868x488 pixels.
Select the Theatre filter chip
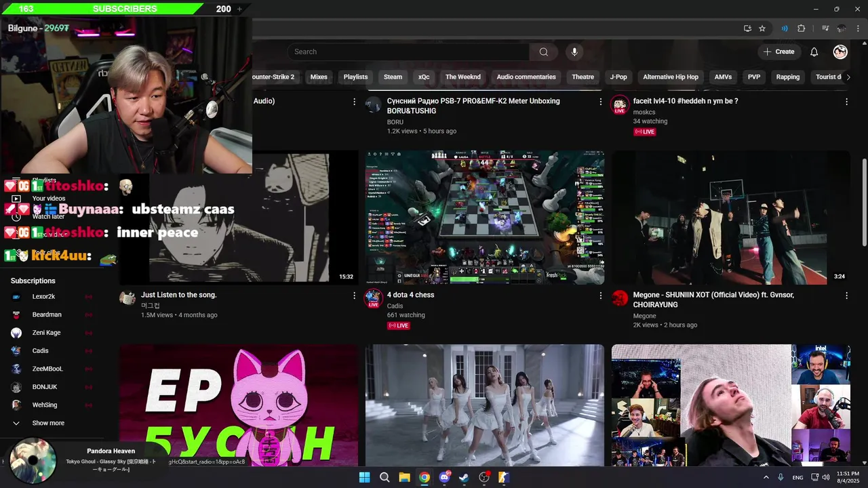point(583,77)
